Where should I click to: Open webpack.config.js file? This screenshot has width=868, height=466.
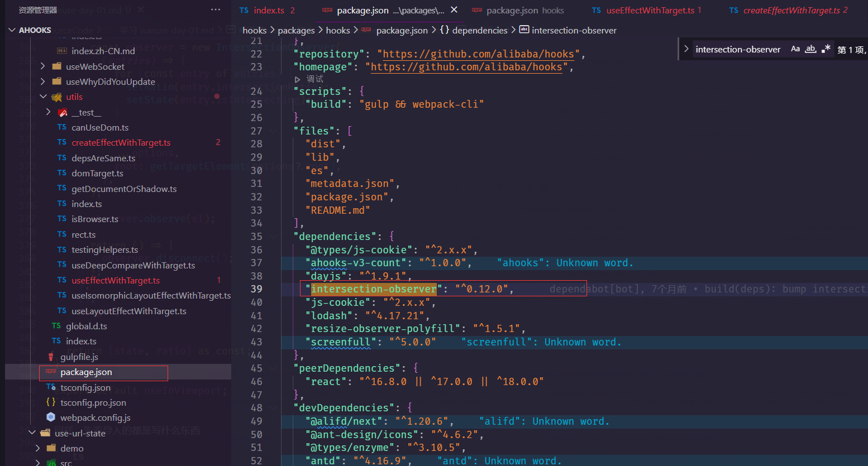95,417
